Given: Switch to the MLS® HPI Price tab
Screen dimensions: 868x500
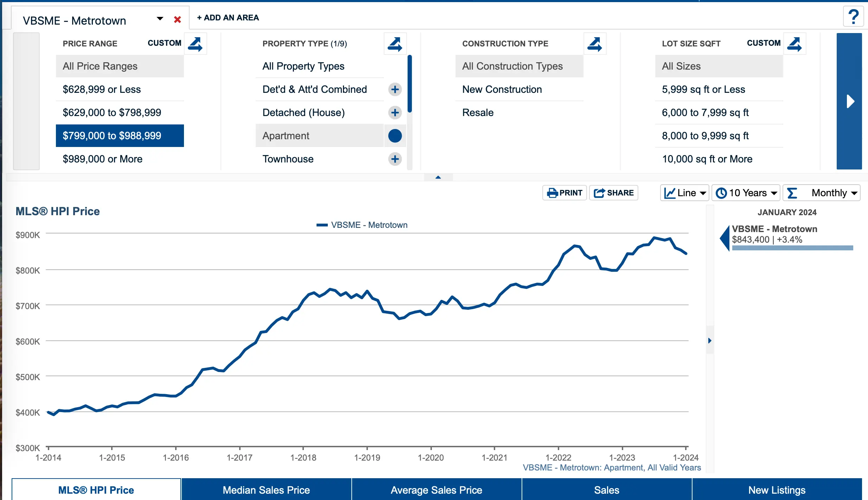Looking at the screenshot, I should [x=96, y=490].
